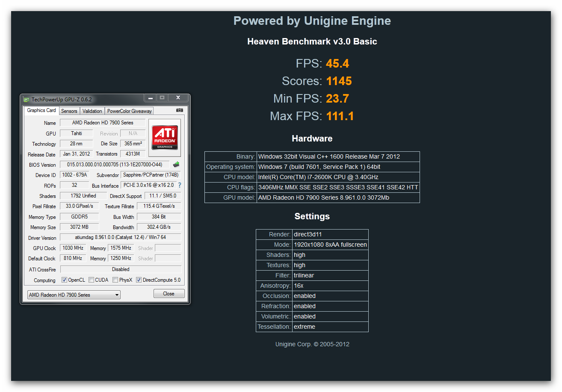Image resolution: width=562 pixels, height=392 pixels.
Task: Click the GPU Clock field 1030 MHz
Action: pyautogui.click(x=73, y=248)
